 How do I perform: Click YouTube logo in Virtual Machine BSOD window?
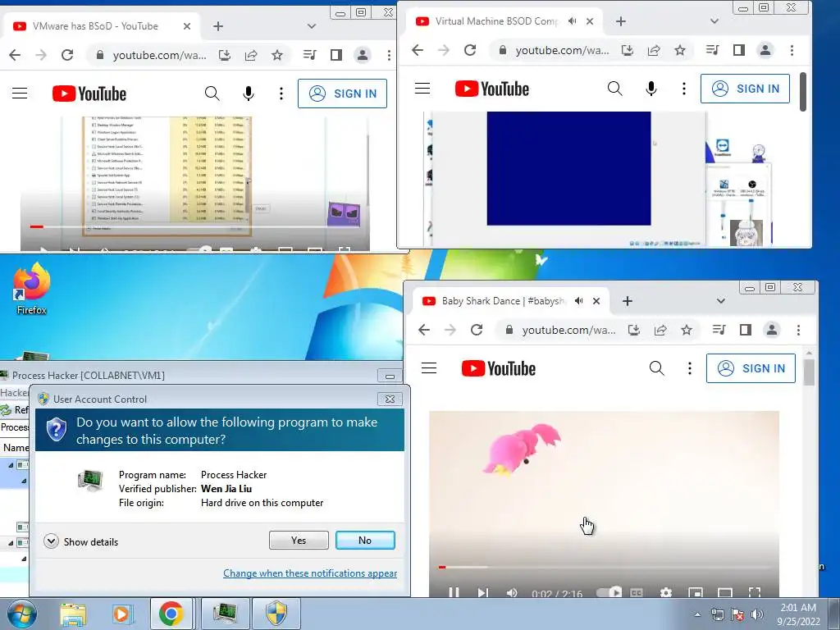click(492, 89)
